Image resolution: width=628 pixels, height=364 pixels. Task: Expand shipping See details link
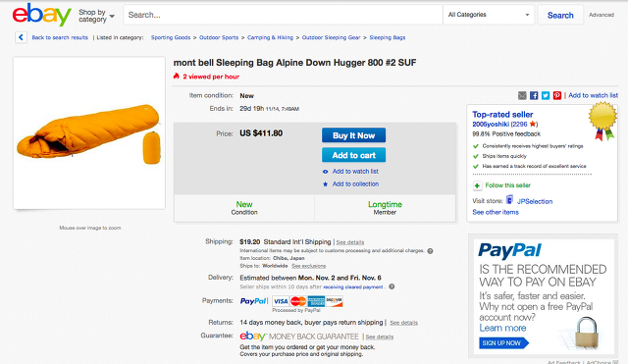[x=350, y=242]
